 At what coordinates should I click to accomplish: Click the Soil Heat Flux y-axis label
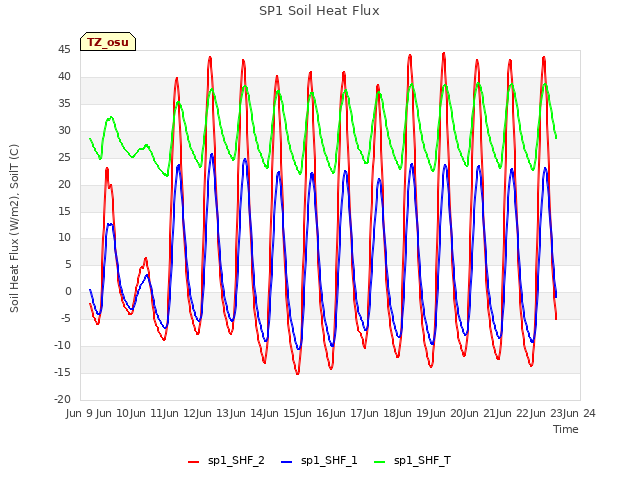point(14,228)
